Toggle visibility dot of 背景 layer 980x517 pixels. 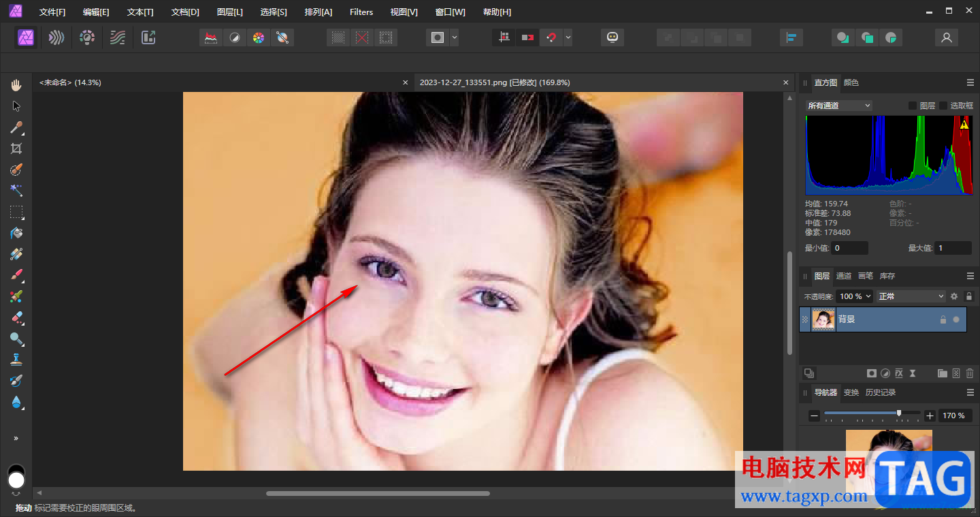pyautogui.click(x=956, y=319)
